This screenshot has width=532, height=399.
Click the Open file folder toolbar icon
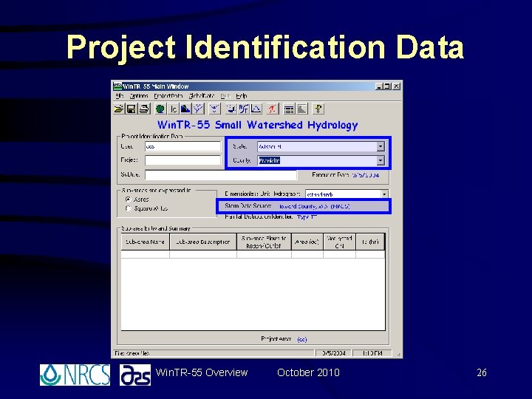coord(119,109)
